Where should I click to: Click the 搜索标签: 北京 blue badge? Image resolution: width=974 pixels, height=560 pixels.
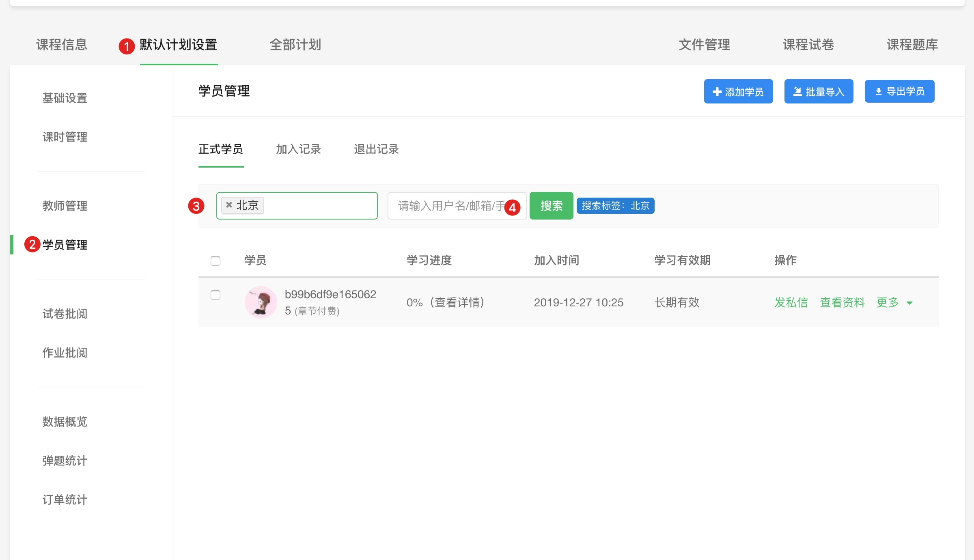pos(615,206)
